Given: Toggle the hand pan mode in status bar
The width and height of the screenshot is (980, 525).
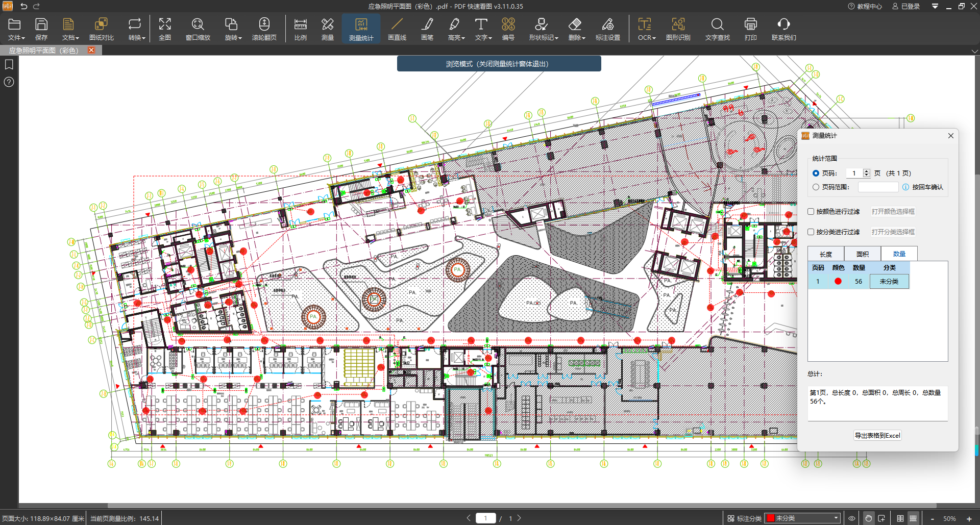Looking at the screenshot, I should pyautogui.click(x=868, y=518).
